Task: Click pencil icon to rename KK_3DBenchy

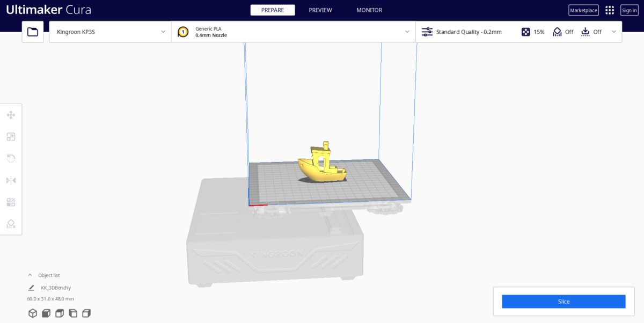Action: tap(31, 288)
